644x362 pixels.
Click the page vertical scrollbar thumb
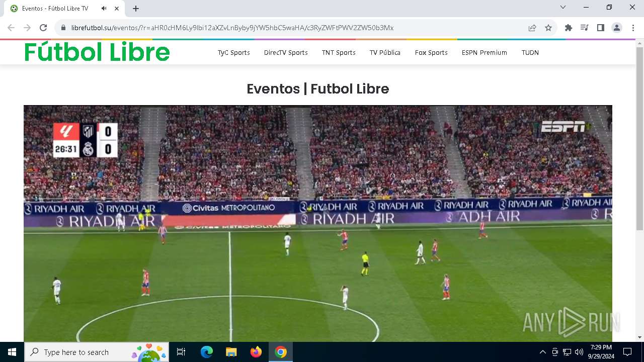coord(639,139)
